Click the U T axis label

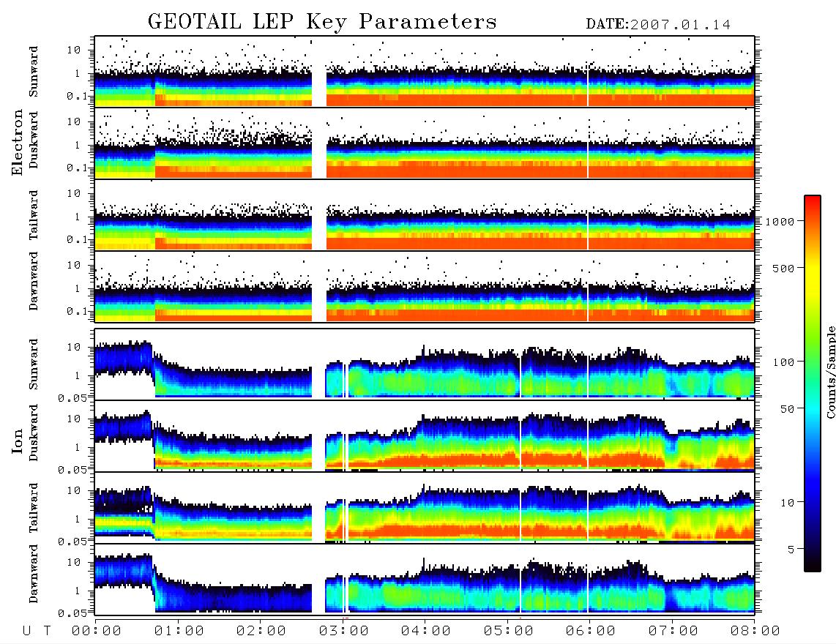[37, 631]
